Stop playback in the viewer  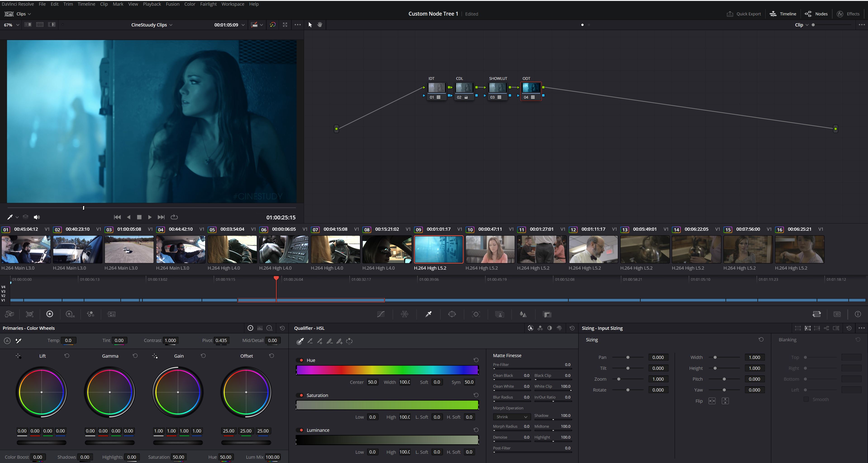pos(139,217)
